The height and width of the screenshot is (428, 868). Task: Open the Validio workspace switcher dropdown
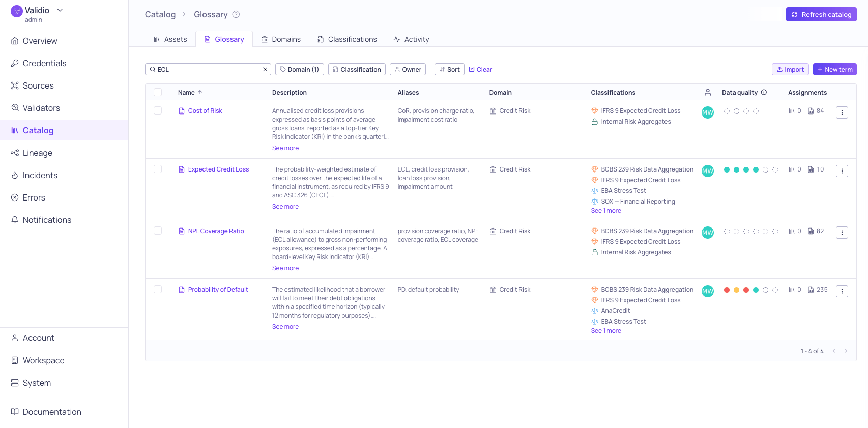[60, 10]
